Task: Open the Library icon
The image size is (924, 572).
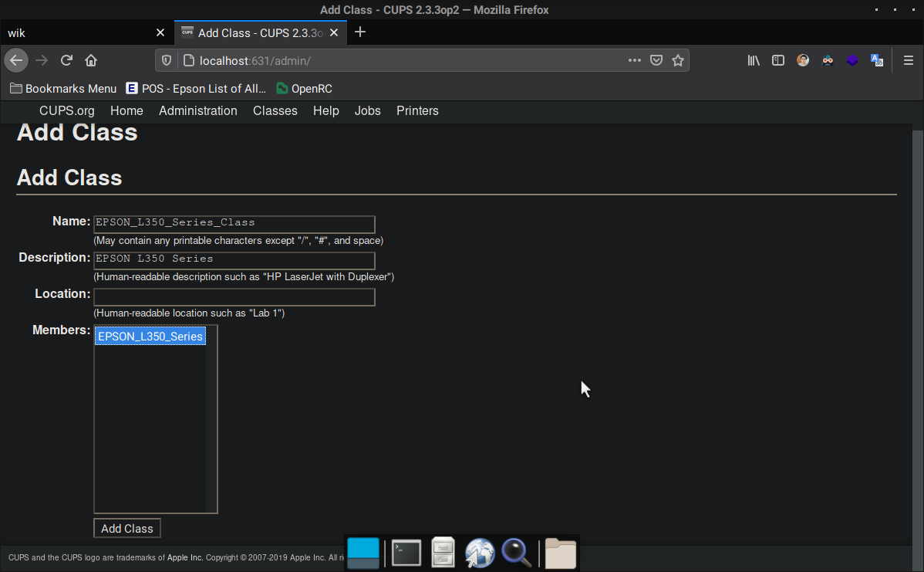Action: point(753,60)
